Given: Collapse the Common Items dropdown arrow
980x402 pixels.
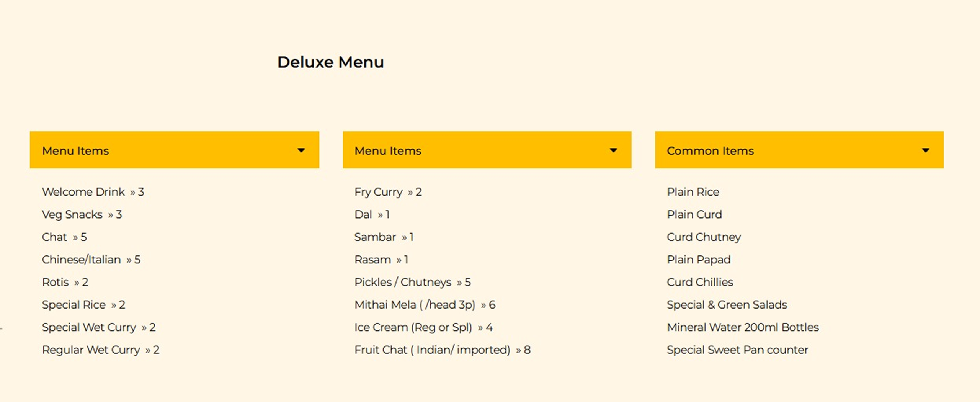Looking at the screenshot, I should point(926,150).
